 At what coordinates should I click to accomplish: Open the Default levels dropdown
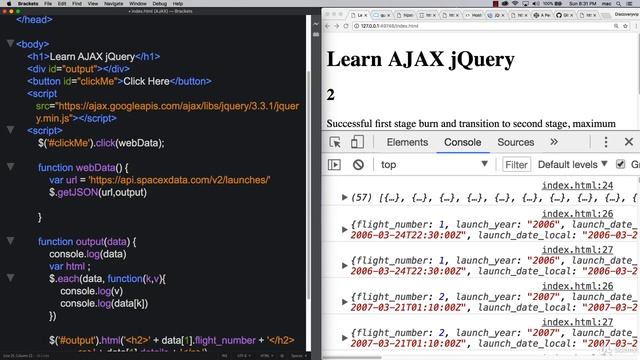[x=572, y=164]
